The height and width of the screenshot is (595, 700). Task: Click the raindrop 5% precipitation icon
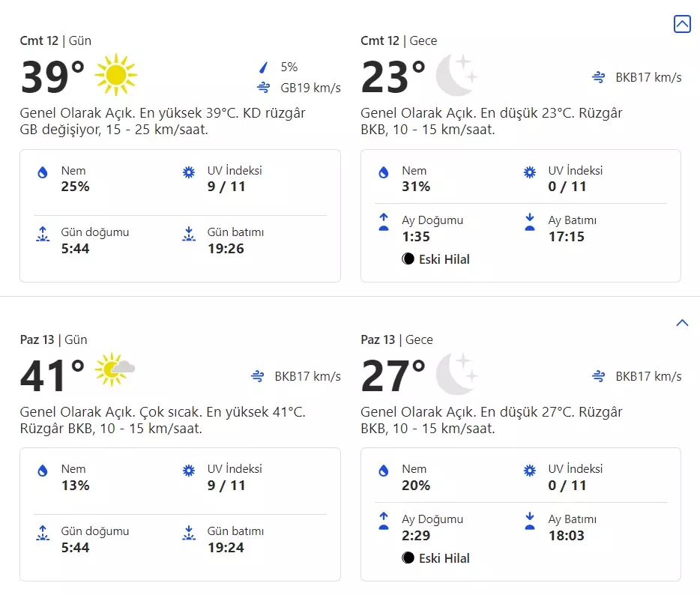point(263,67)
